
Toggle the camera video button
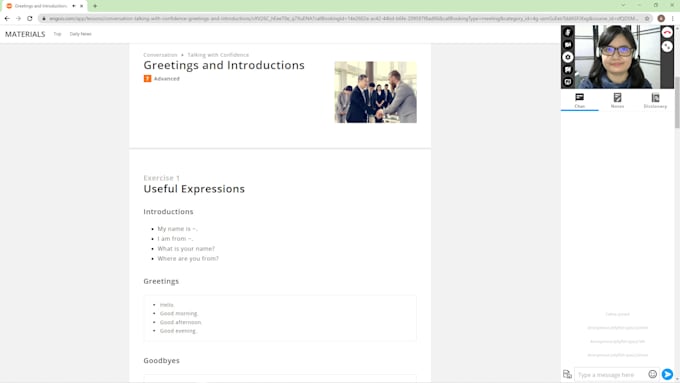[568, 45]
